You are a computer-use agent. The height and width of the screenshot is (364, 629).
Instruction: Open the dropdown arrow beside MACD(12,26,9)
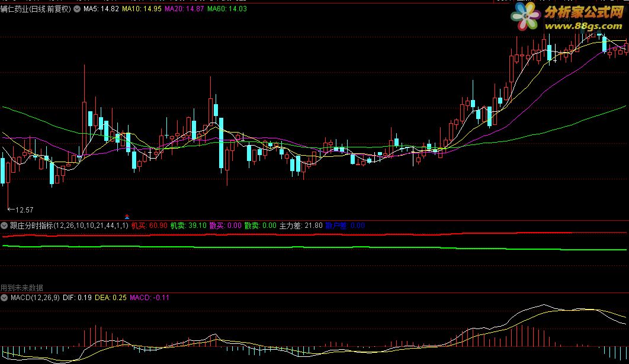tap(4, 298)
